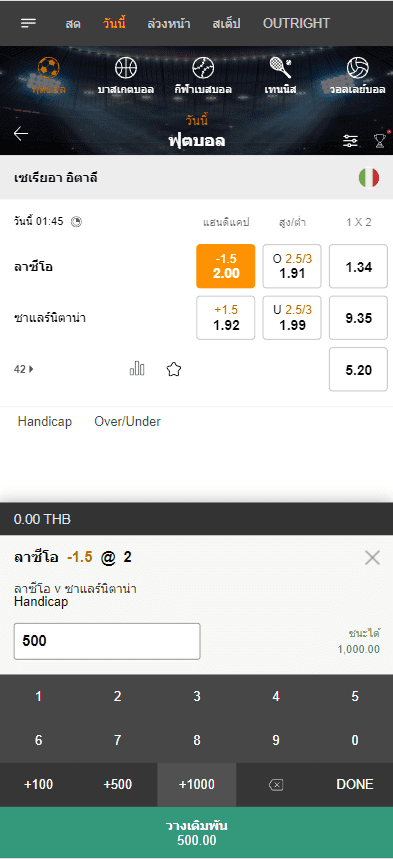Select the tennis sport icon
The height and width of the screenshot is (859, 393).
coord(280,68)
